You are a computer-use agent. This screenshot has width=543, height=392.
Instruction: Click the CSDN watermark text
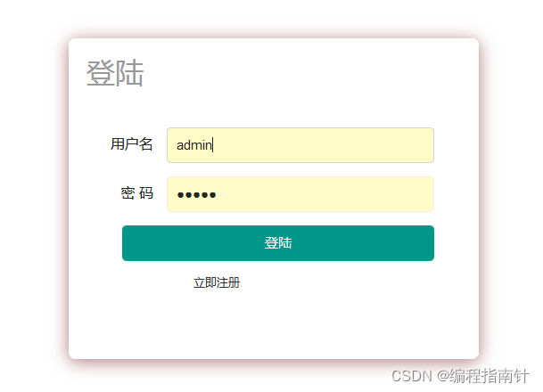pos(411,376)
